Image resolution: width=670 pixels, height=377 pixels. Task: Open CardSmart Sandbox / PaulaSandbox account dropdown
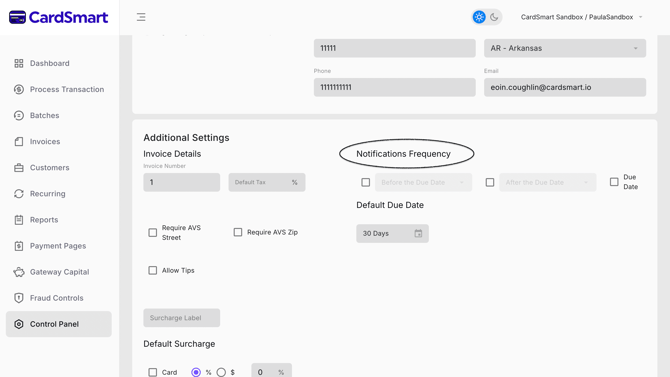coord(581,17)
